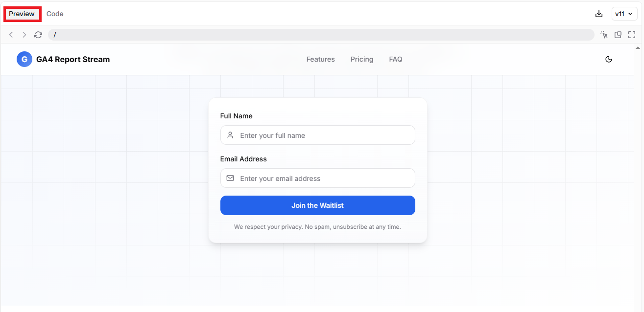Toggle dark mode with moon icon
The image size is (644, 312).
(609, 59)
